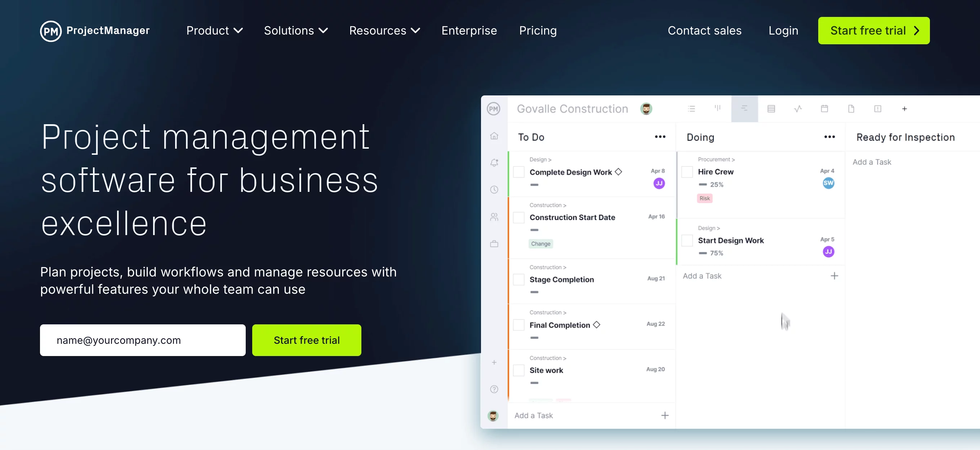Click the milestone diamond on Final Completion
Image resolution: width=980 pixels, height=450 pixels.
click(x=597, y=325)
